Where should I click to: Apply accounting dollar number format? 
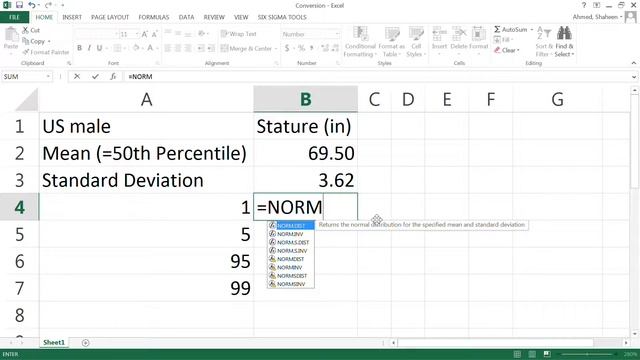(287, 48)
